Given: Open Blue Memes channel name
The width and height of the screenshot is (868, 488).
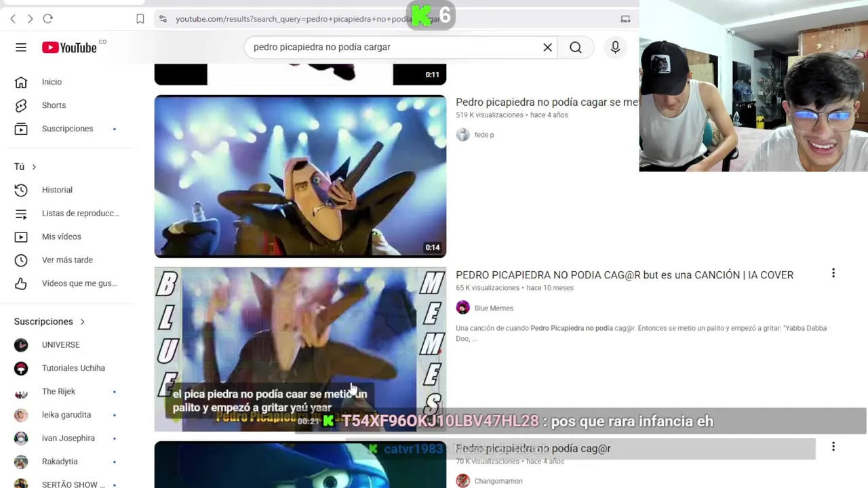Looking at the screenshot, I should 494,308.
